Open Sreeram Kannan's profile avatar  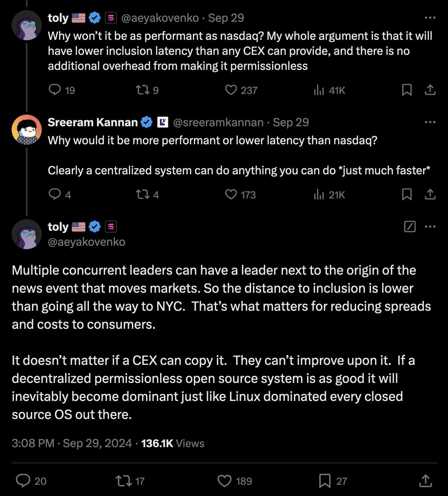click(x=27, y=130)
